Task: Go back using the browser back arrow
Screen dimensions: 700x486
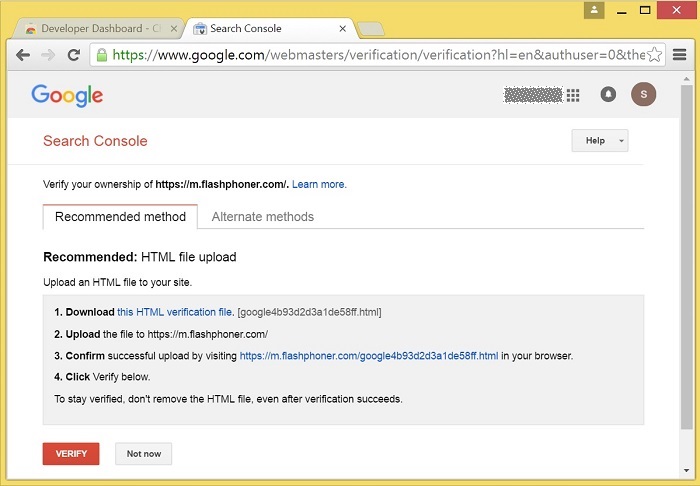Action: [x=23, y=55]
